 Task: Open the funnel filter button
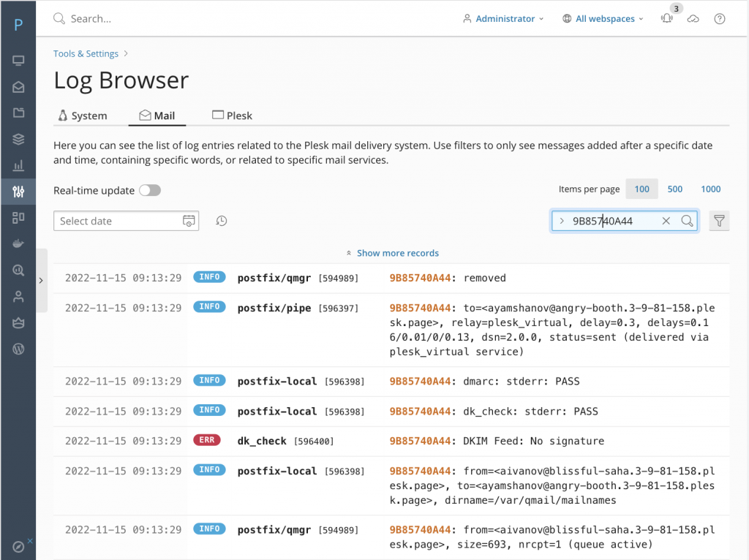tap(719, 221)
